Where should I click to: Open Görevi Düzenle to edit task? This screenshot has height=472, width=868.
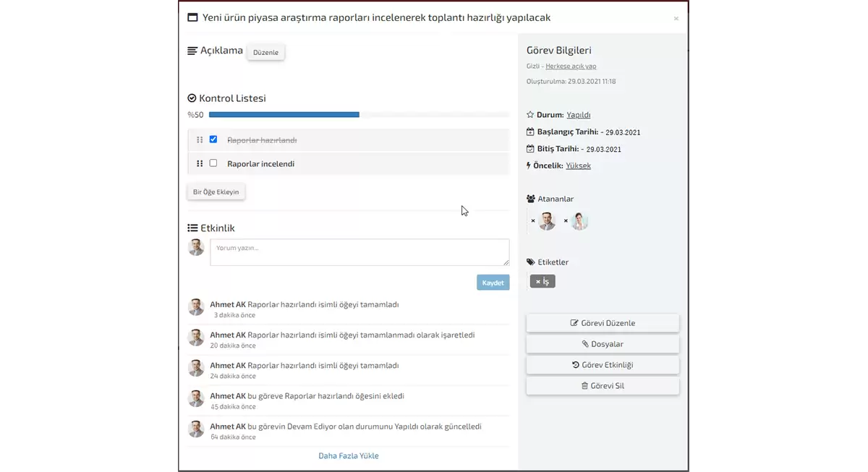pos(603,323)
